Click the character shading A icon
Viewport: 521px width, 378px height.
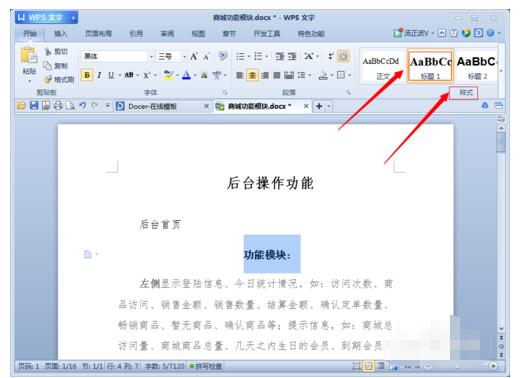coord(204,75)
